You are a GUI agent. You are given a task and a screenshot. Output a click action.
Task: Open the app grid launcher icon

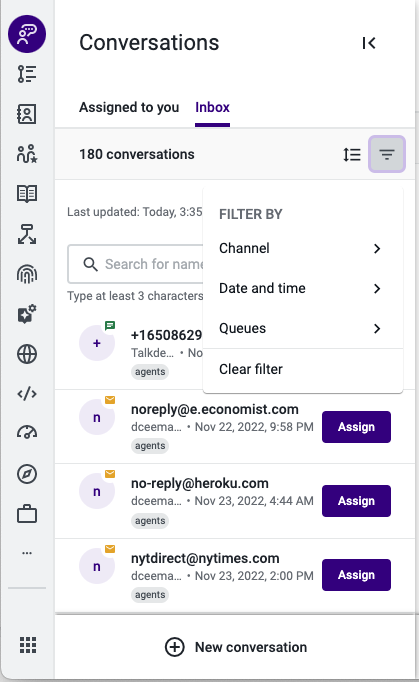coord(28,645)
